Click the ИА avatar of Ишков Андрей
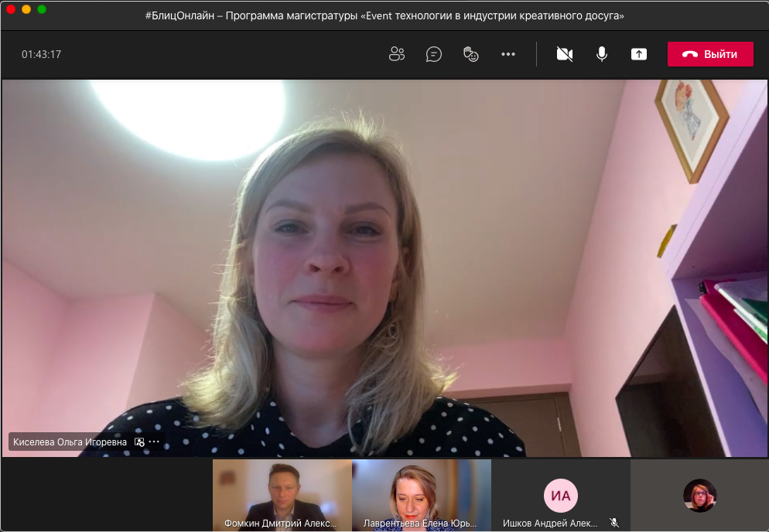 point(560,496)
